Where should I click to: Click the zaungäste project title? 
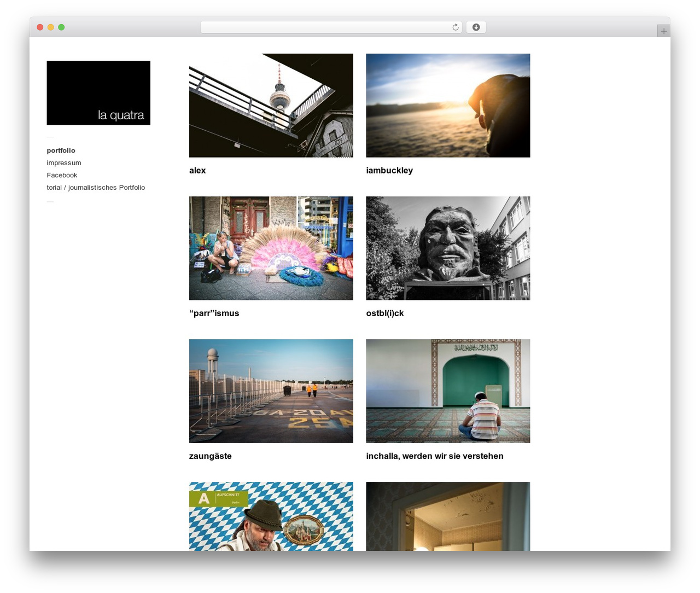[211, 456]
